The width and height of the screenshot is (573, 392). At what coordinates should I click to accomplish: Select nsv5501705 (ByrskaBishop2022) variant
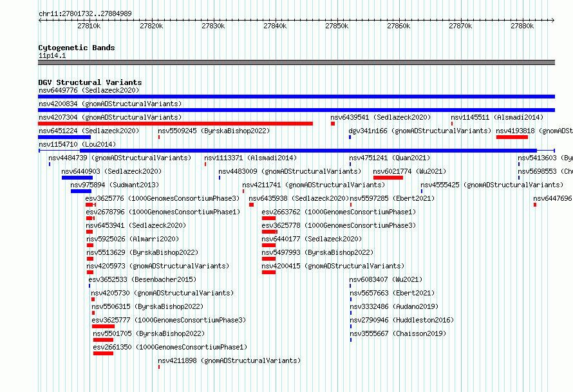coord(149,333)
